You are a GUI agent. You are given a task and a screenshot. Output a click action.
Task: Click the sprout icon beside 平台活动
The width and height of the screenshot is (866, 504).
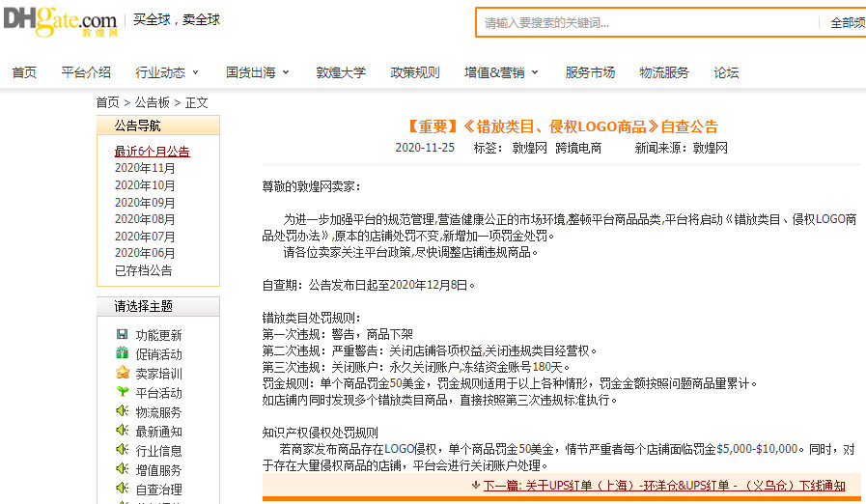point(122,392)
